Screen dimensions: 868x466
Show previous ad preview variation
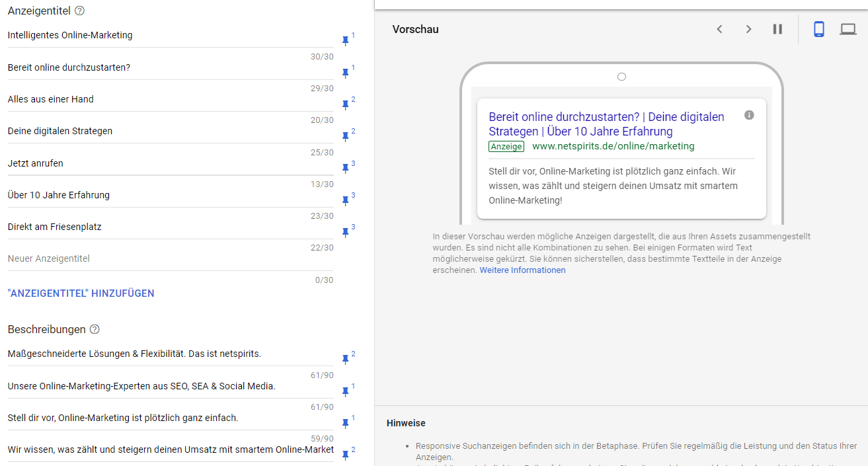(720, 29)
